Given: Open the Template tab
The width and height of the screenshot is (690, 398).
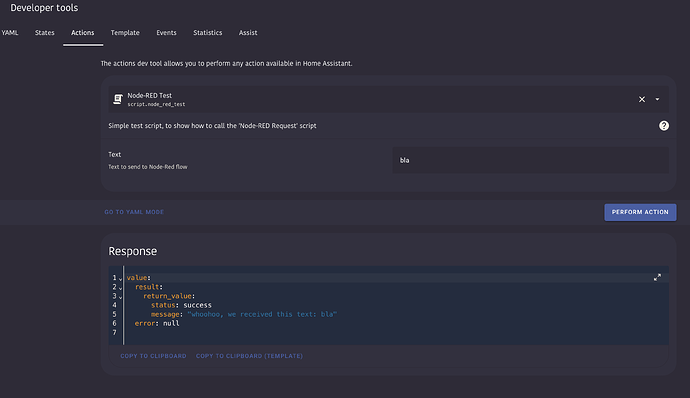Looking at the screenshot, I should click(x=125, y=33).
